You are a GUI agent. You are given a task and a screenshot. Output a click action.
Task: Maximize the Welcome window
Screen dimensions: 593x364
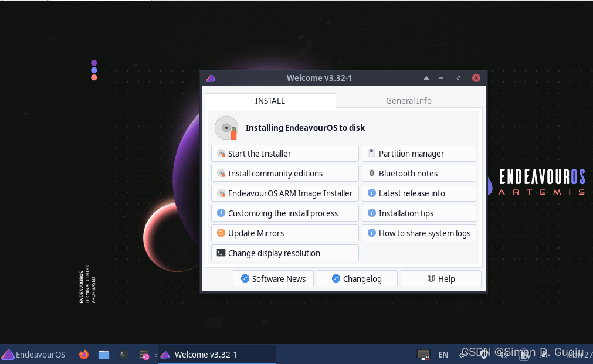coord(458,78)
